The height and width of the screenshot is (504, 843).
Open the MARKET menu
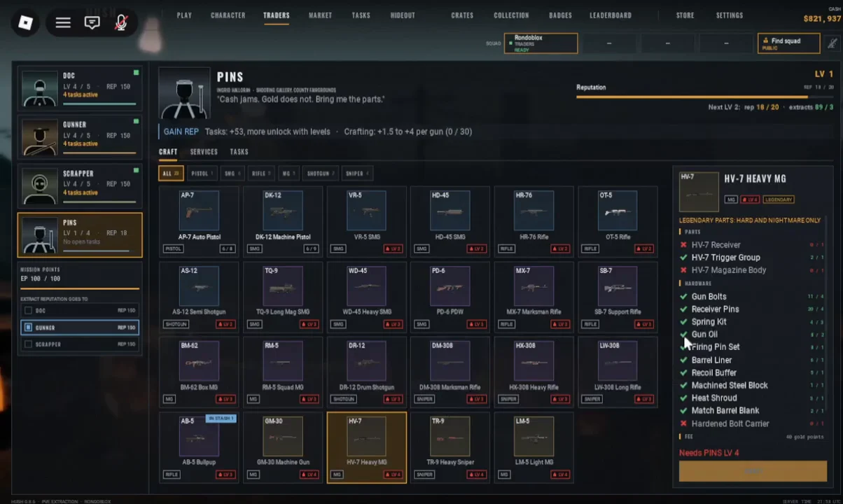coord(321,15)
